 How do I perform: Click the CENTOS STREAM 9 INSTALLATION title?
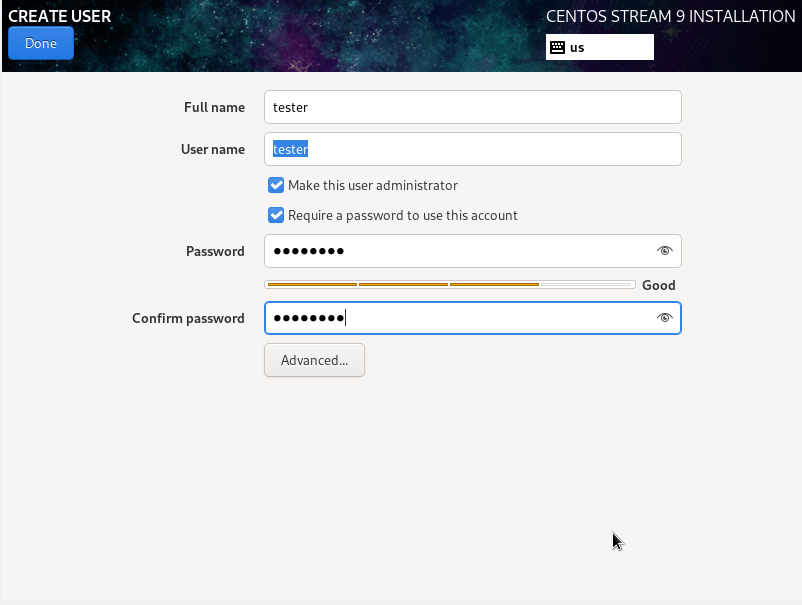point(671,16)
